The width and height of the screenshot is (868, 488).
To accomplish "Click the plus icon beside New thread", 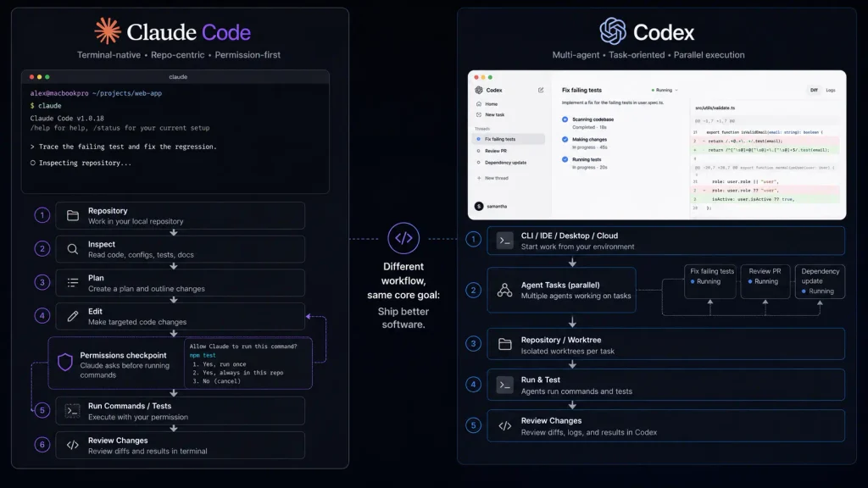I will coord(479,178).
